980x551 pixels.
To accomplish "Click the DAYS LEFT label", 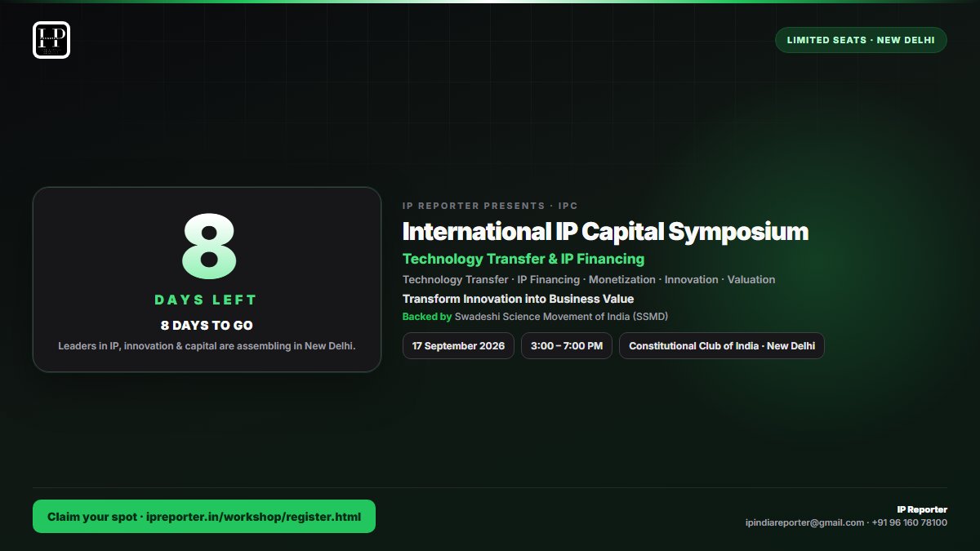I will tap(207, 300).
